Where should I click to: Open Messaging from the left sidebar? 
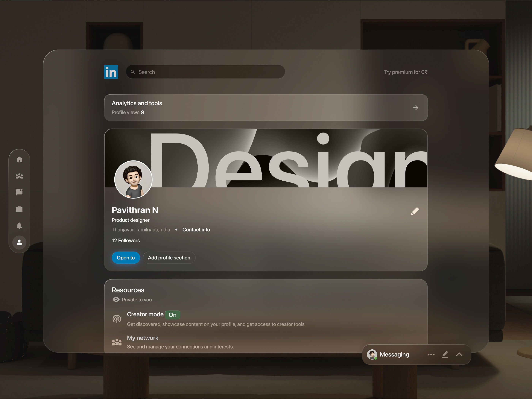click(x=19, y=192)
